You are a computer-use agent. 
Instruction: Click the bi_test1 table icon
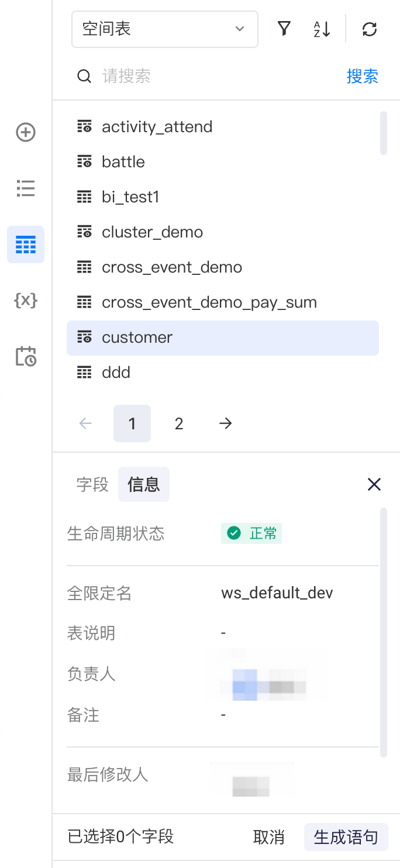tap(85, 197)
